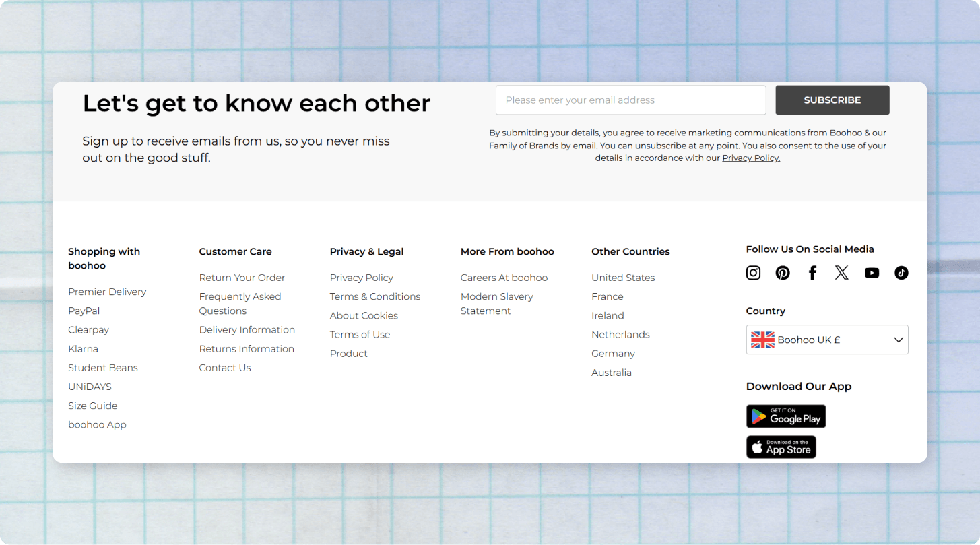View Student Beans discount link
Screen dimensions: 980x545
tap(103, 367)
